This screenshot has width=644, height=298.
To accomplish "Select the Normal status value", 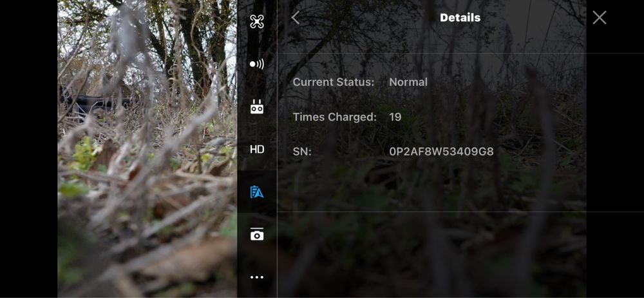I will (x=408, y=82).
